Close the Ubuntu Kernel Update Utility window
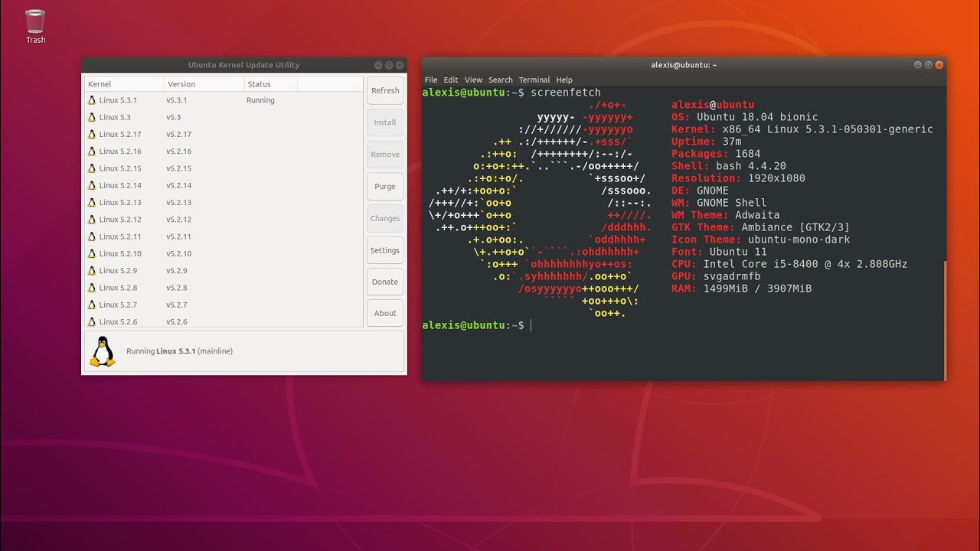 coord(400,65)
